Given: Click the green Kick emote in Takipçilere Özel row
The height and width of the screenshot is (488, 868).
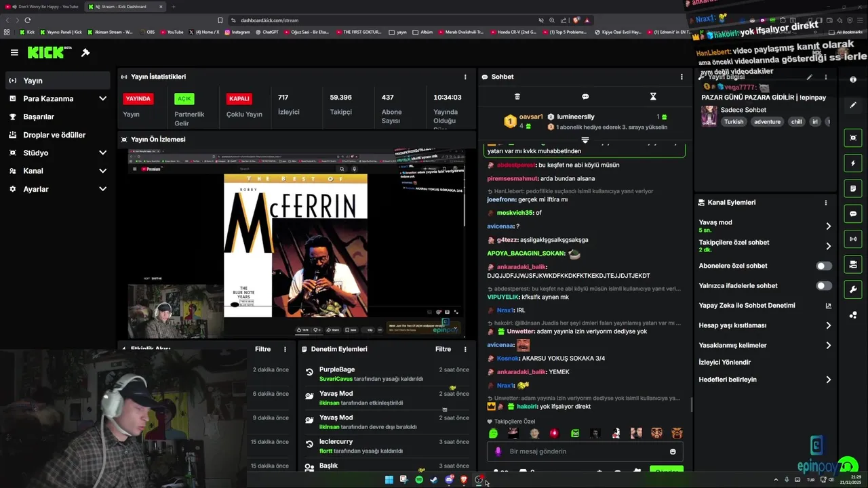Looking at the screenshot, I should [493, 433].
